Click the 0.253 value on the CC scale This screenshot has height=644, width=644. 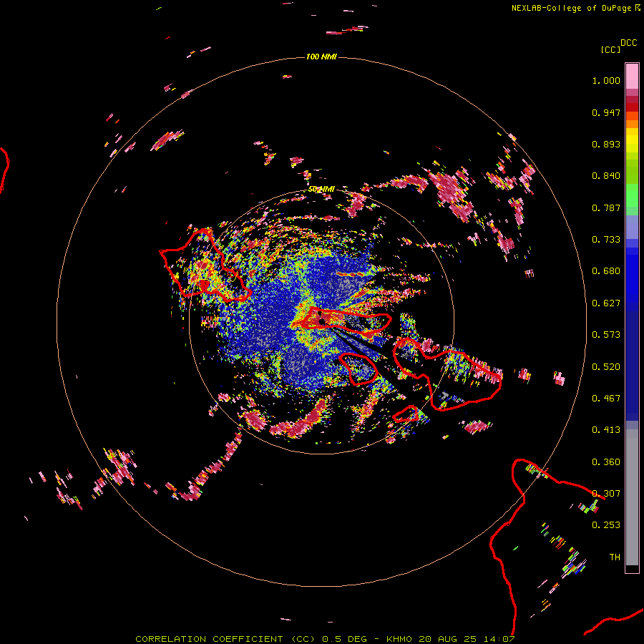pos(606,525)
